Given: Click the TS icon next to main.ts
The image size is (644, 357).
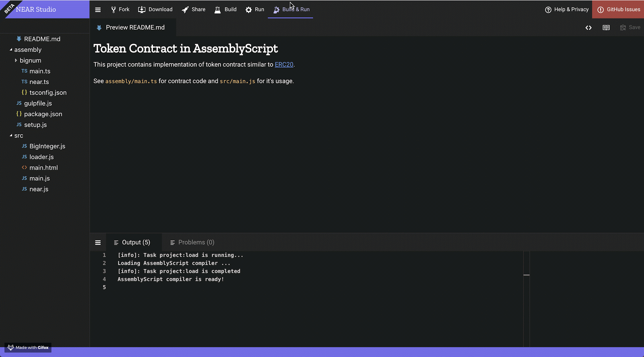Looking at the screenshot, I should [25, 71].
